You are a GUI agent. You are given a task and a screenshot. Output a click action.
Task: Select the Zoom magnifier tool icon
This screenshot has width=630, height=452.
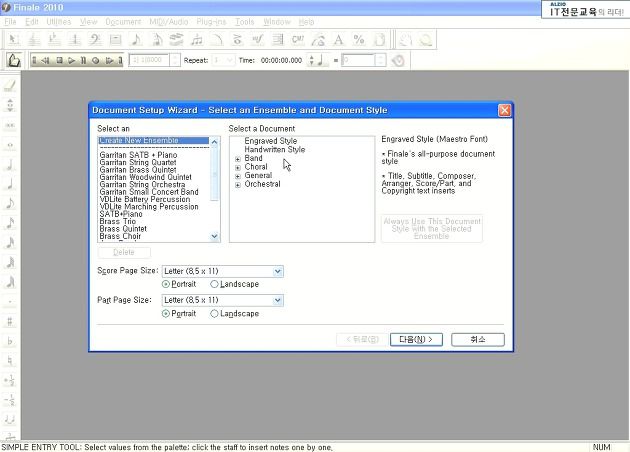pos(425,40)
